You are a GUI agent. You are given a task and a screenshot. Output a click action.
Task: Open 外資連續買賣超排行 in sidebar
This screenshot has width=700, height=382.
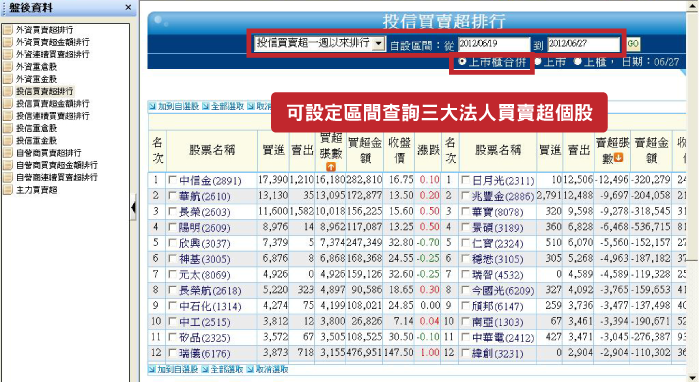click(53, 54)
